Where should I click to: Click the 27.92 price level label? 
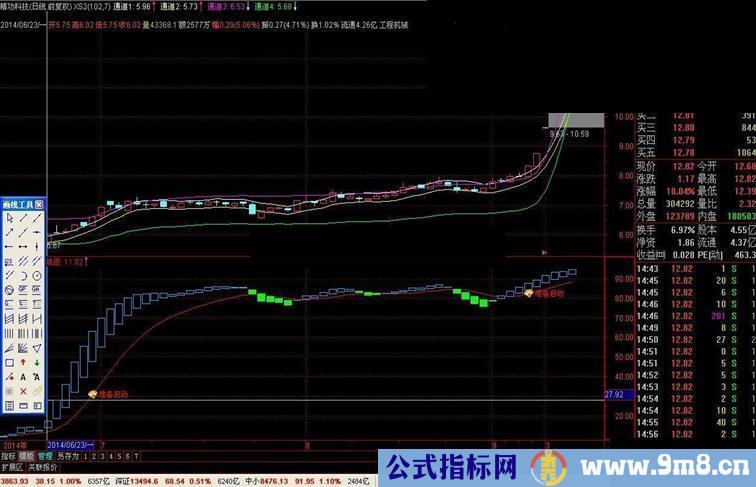(614, 395)
